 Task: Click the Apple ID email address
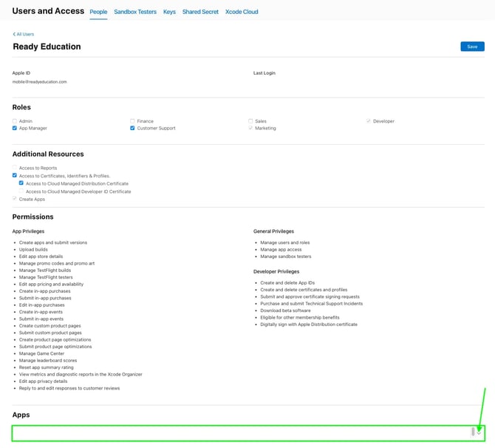click(x=39, y=82)
